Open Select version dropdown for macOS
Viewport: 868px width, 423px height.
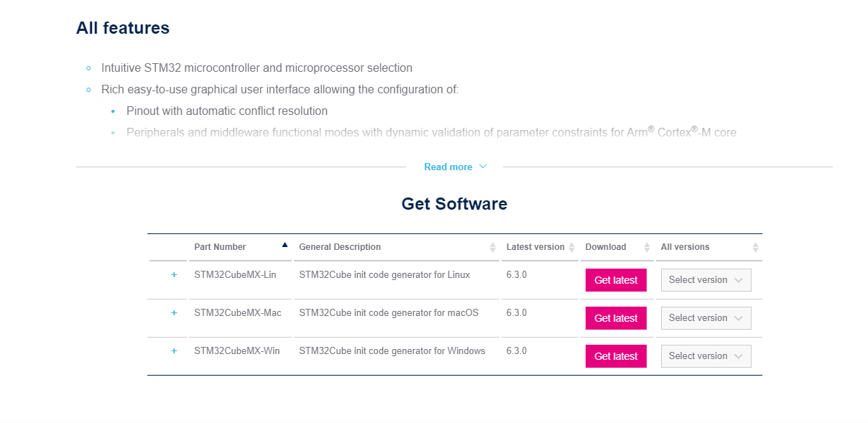[706, 318]
